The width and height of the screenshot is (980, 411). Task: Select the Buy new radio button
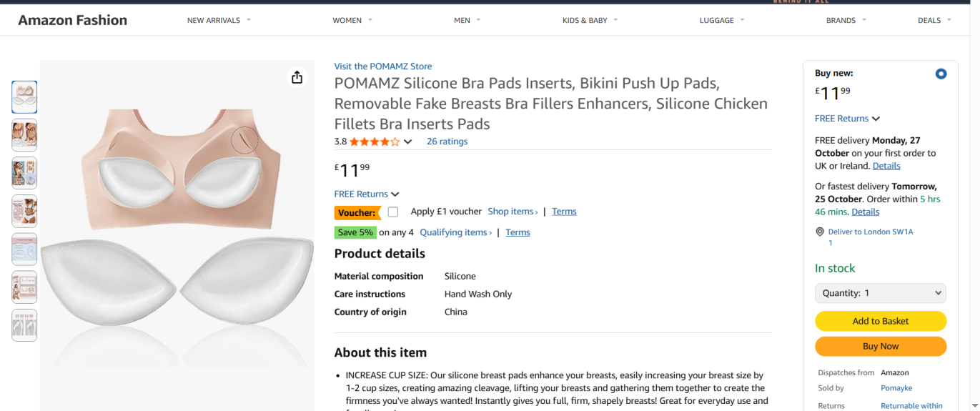tap(941, 74)
